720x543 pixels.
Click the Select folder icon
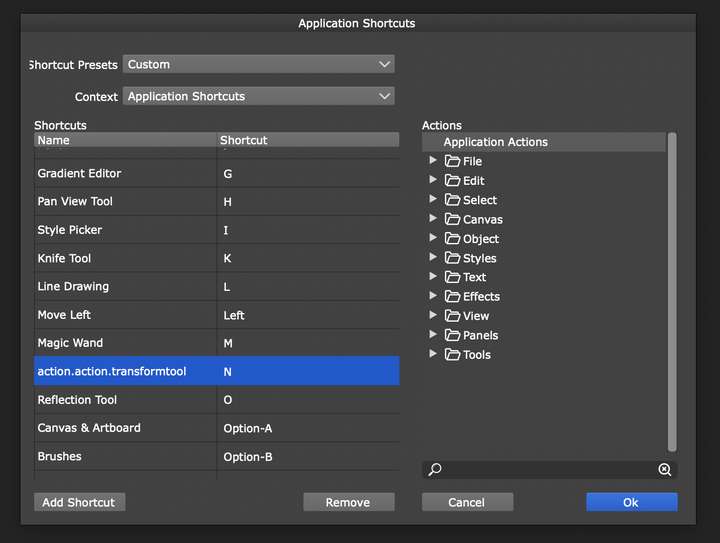point(452,200)
